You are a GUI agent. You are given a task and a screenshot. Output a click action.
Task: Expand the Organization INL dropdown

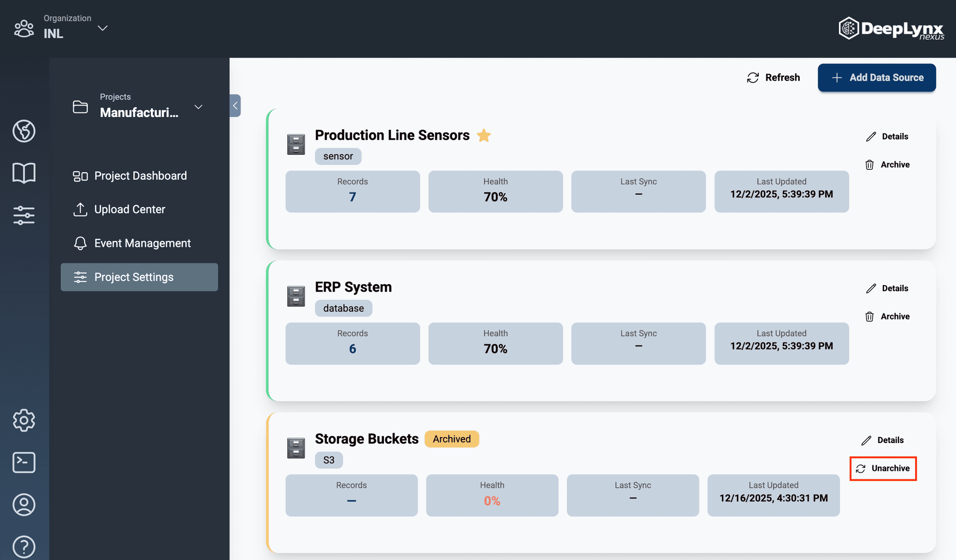(x=103, y=28)
